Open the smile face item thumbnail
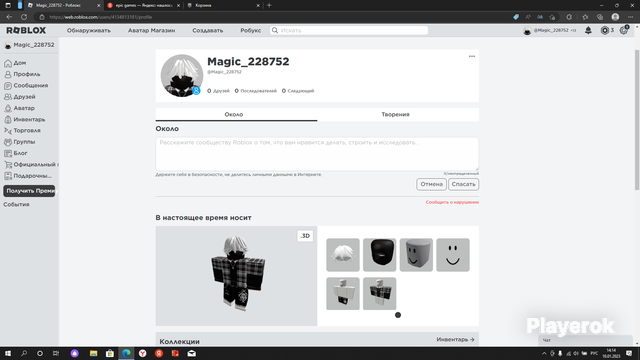 point(453,255)
